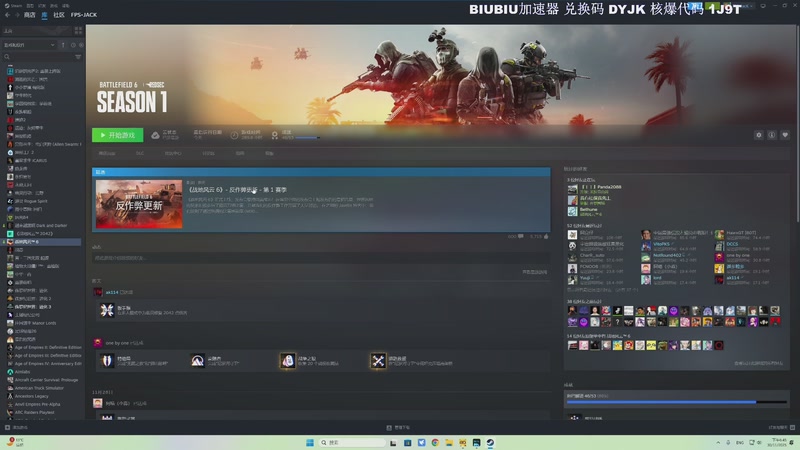The image size is (800, 450).
Task: Select American Truck Simulator in list
Action: (36, 388)
